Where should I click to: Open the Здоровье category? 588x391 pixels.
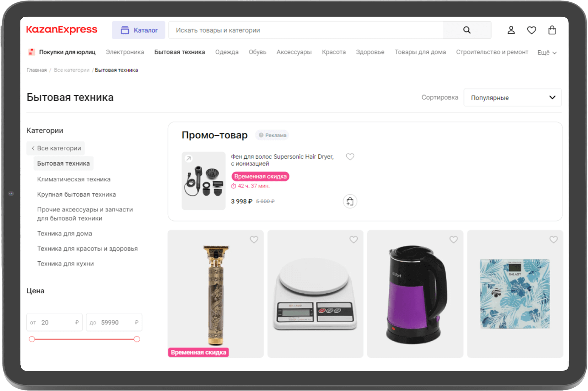click(370, 52)
